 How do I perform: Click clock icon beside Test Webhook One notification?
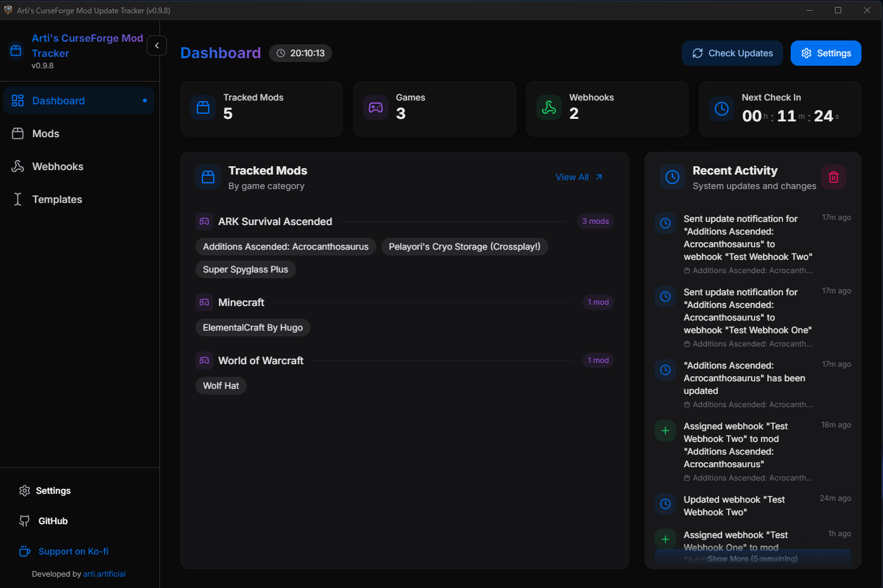point(665,297)
